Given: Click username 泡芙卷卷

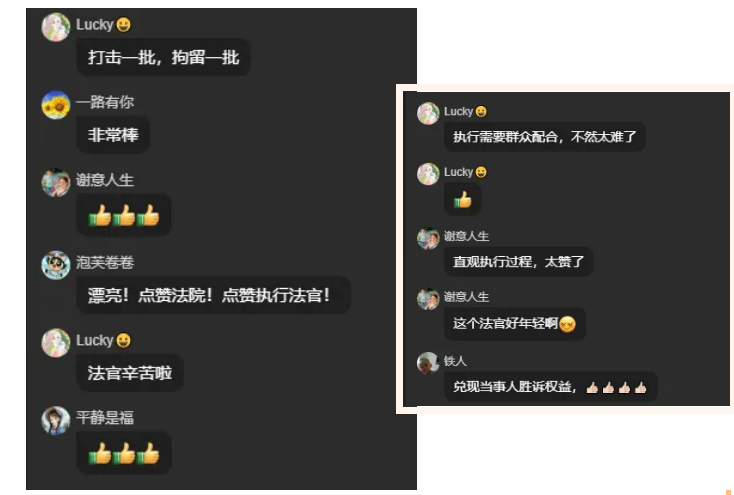Looking at the screenshot, I should pyautogui.click(x=105, y=262).
